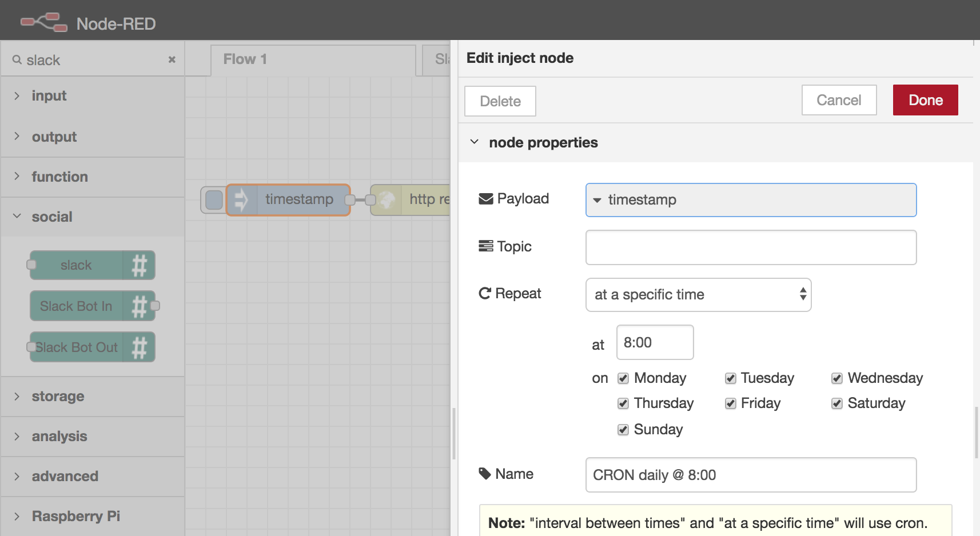Uncheck the Friday checkbox
This screenshot has width=980, height=536.
pos(730,403)
